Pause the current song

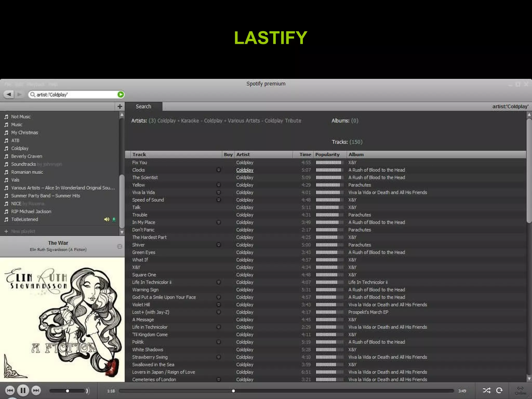[x=23, y=390]
